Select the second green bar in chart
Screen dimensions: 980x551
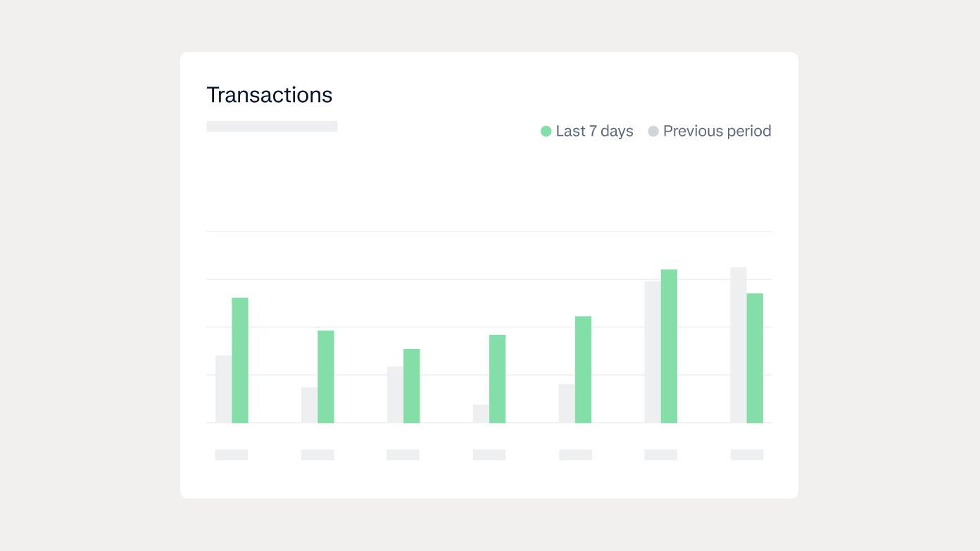point(326,376)
